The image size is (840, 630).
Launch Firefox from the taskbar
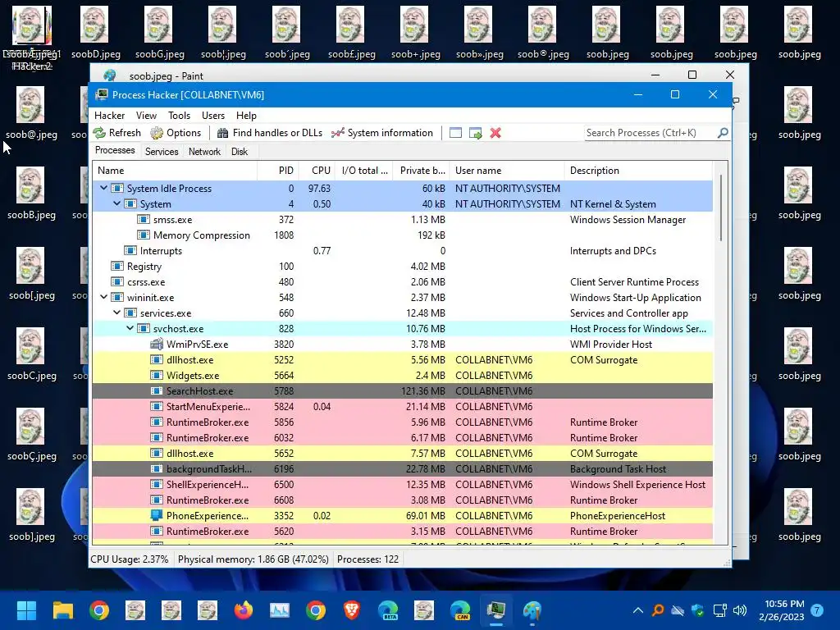(244, 610)
